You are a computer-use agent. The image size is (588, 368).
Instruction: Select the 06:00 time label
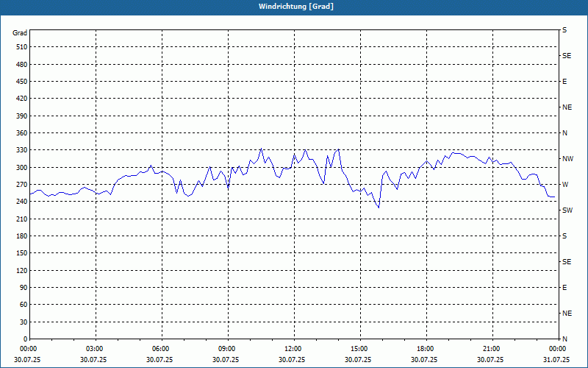[162, 349]
